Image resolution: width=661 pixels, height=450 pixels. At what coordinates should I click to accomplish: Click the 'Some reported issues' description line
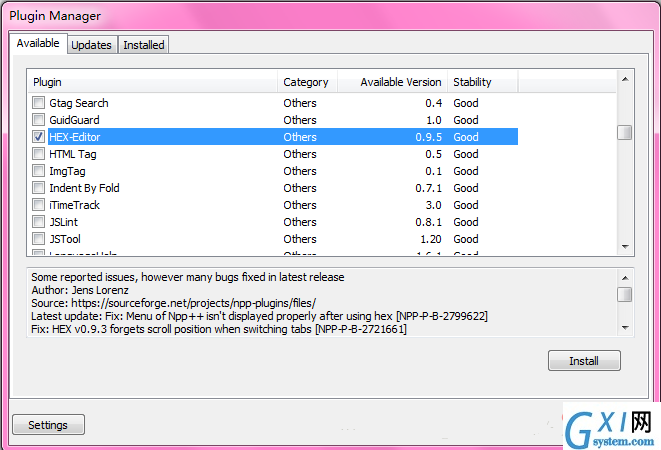coord(188,277)
